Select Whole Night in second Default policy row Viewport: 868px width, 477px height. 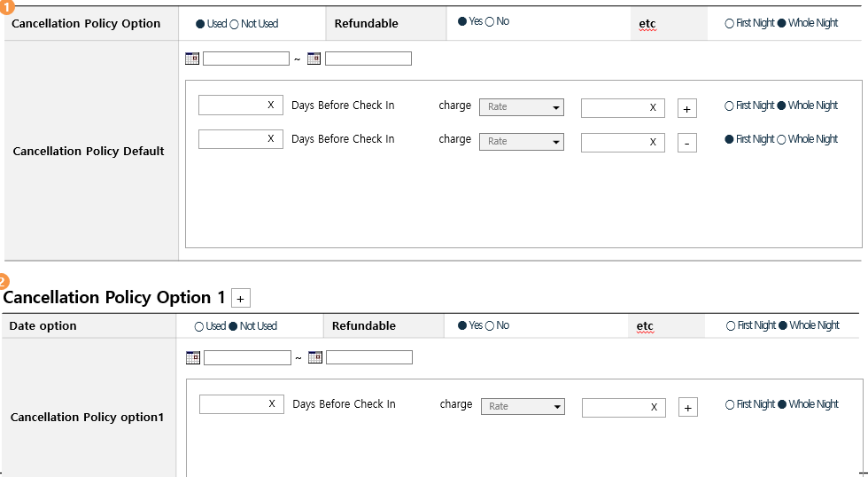click(781, 139)
